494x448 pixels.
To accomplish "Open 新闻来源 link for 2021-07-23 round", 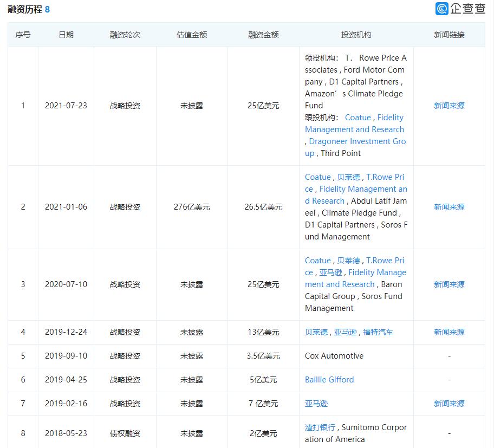I will (449, 106).
